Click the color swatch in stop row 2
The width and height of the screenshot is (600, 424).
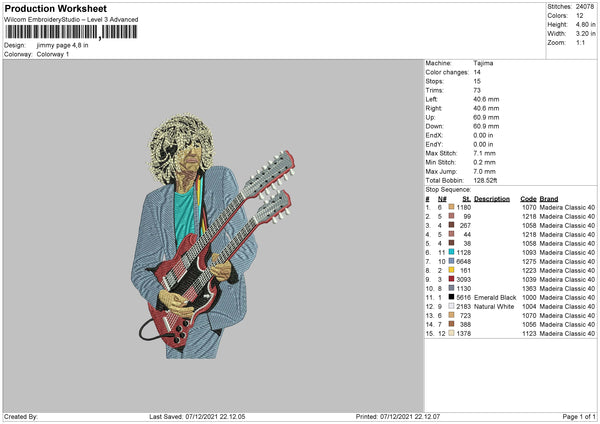[451, 216]
